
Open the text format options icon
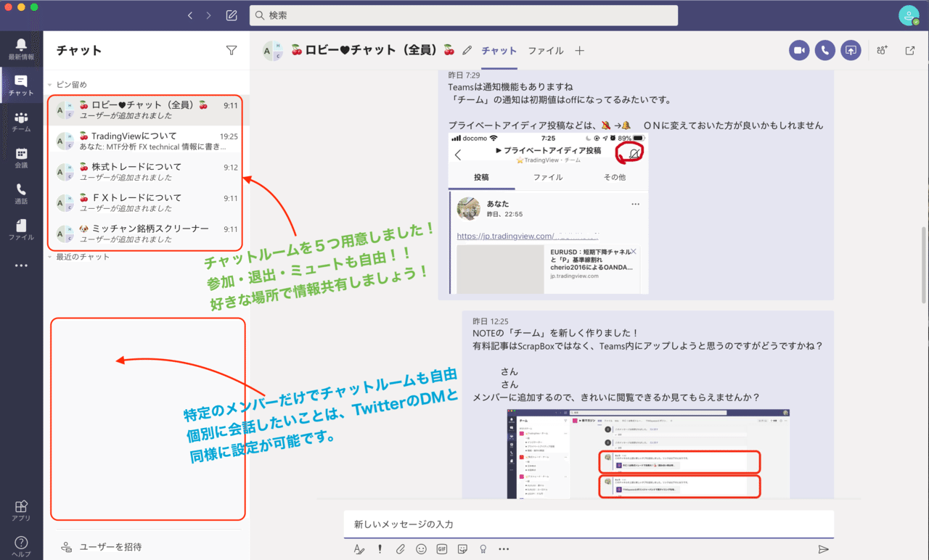(359, 549)
